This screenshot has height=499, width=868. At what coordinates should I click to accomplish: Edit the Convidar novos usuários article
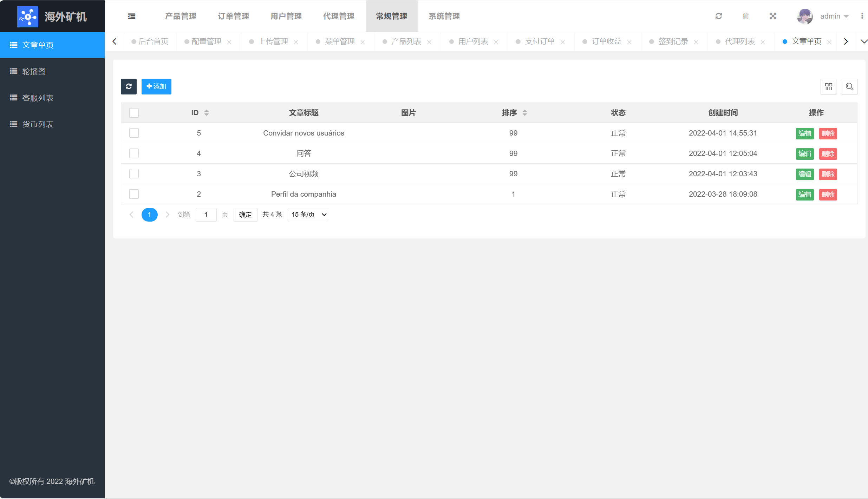click(805, 133)
